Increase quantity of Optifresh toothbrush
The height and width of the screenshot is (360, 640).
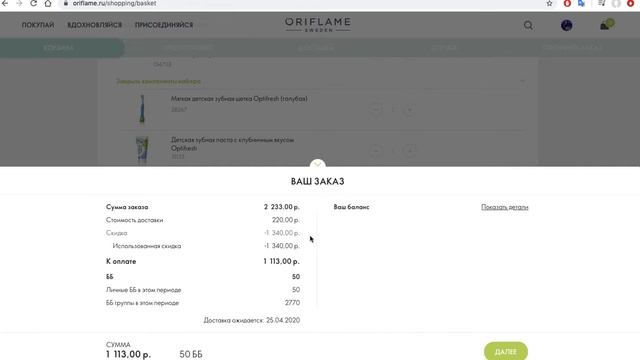pyautogui.click(x=409, y=109)
